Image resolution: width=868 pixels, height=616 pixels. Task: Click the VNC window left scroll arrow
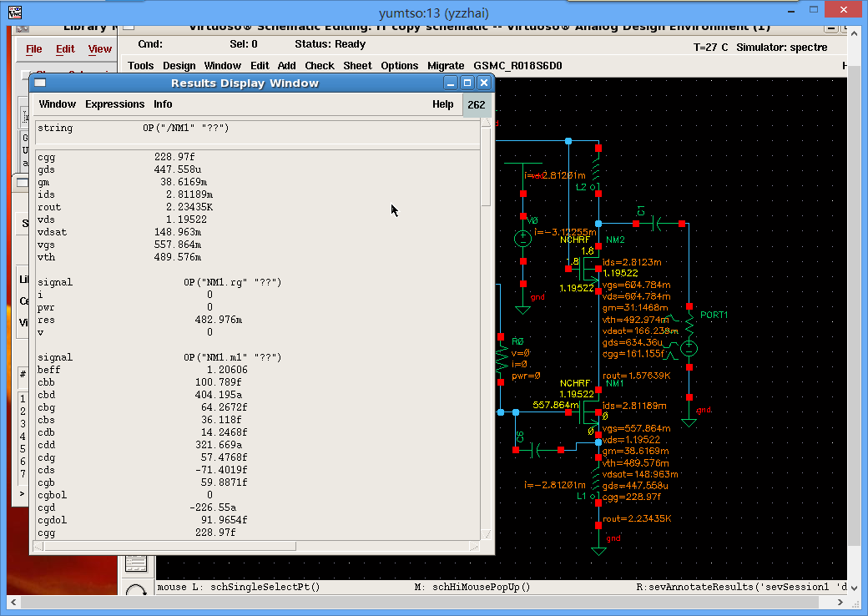pos(14,602)
